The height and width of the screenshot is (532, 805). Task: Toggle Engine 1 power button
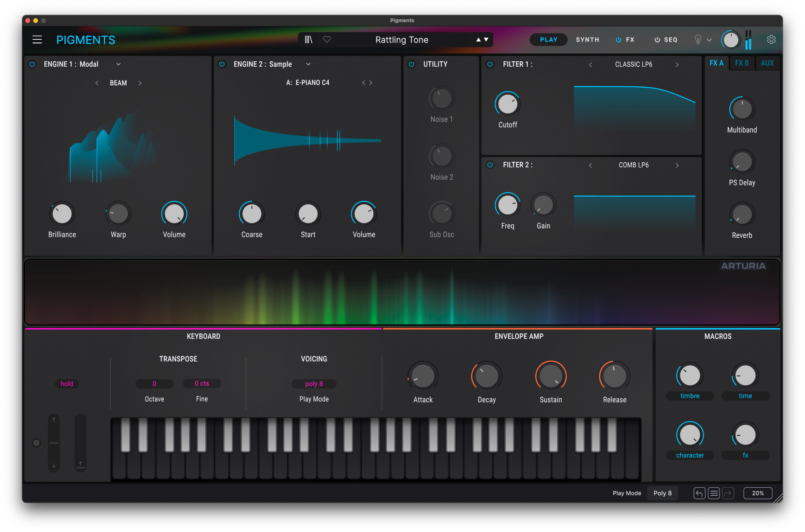32,64
